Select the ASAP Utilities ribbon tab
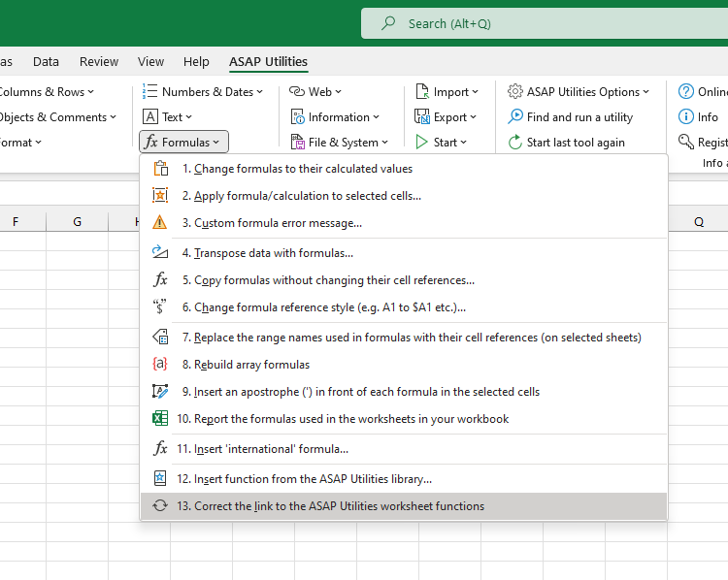Image resolution: width=728 pixels, height=580 pixels. click(268, 61)
